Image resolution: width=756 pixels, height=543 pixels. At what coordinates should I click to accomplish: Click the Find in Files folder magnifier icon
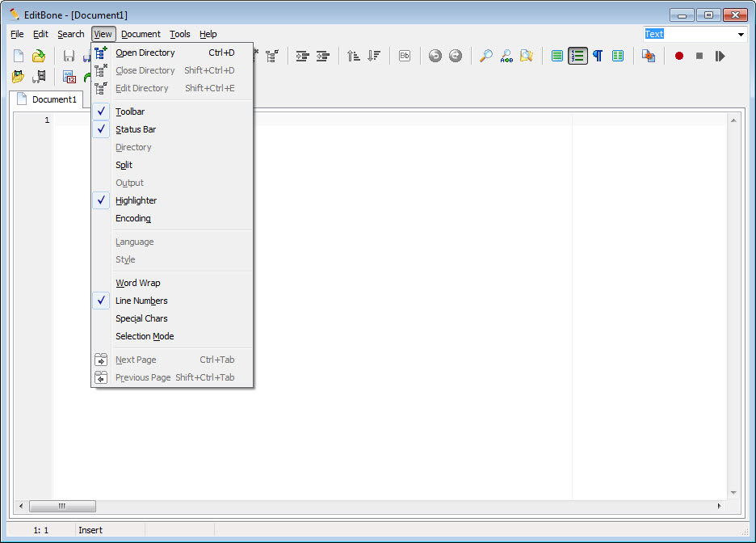click(527, 56)
